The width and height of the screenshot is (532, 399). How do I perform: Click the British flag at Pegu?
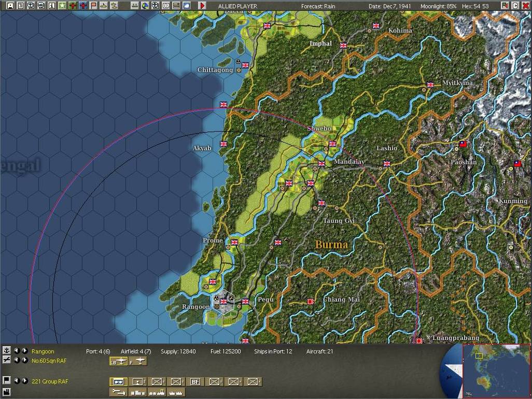pos(245,301)
